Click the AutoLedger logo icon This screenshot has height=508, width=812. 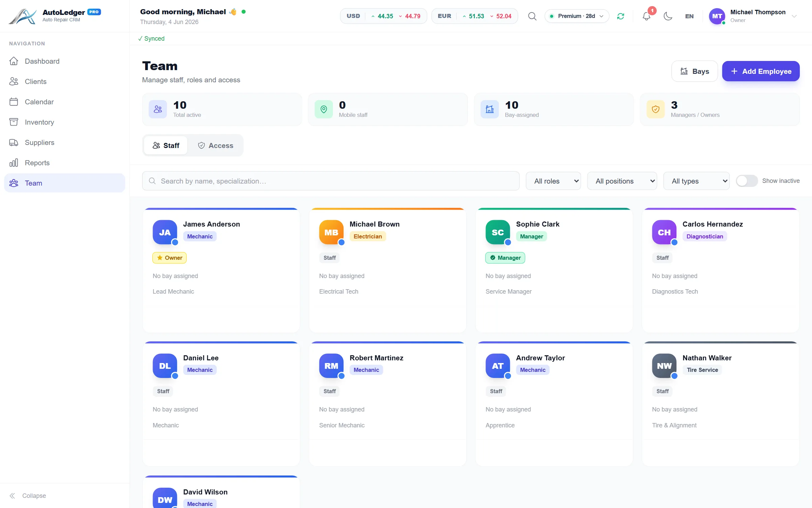tap(22, 16)
